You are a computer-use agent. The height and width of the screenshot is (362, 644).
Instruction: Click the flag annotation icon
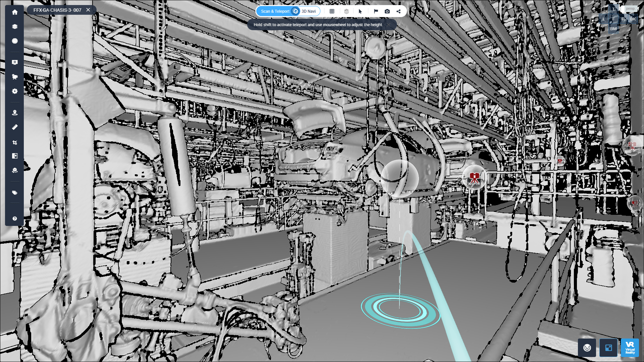(x=376, y=11)
